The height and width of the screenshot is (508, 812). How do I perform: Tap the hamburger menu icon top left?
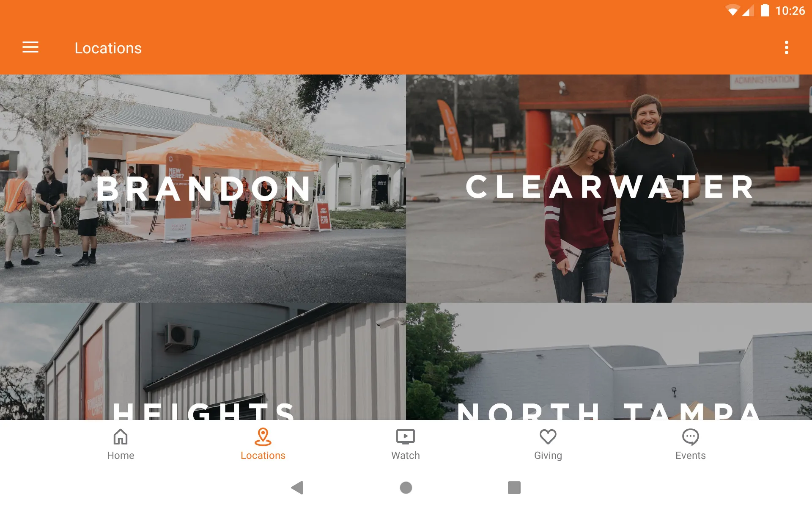pyautogui.click(x=30, y=48)
